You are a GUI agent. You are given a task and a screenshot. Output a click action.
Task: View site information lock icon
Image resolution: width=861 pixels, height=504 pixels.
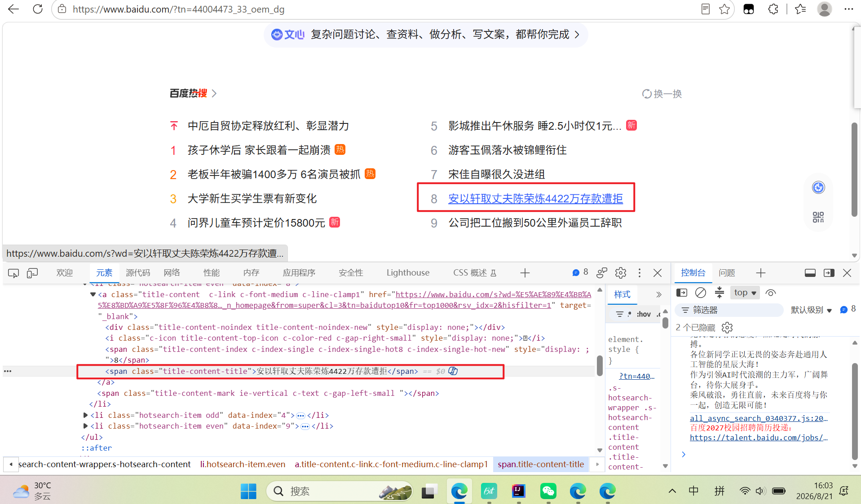(62, 9)
